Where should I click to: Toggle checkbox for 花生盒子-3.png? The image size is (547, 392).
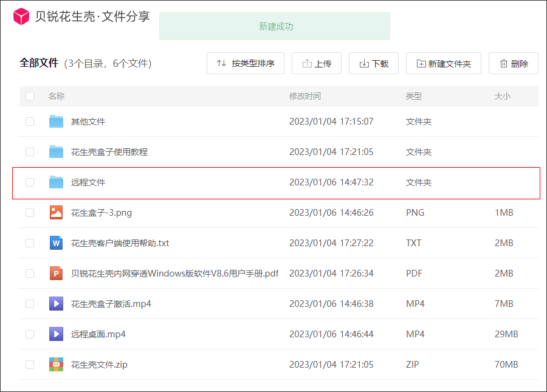coord(30,213)
